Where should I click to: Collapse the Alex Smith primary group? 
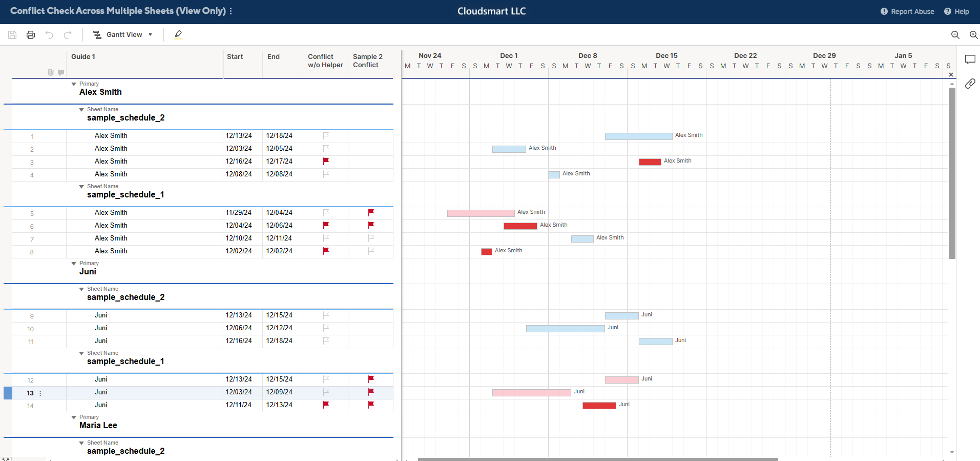(74, 84)
